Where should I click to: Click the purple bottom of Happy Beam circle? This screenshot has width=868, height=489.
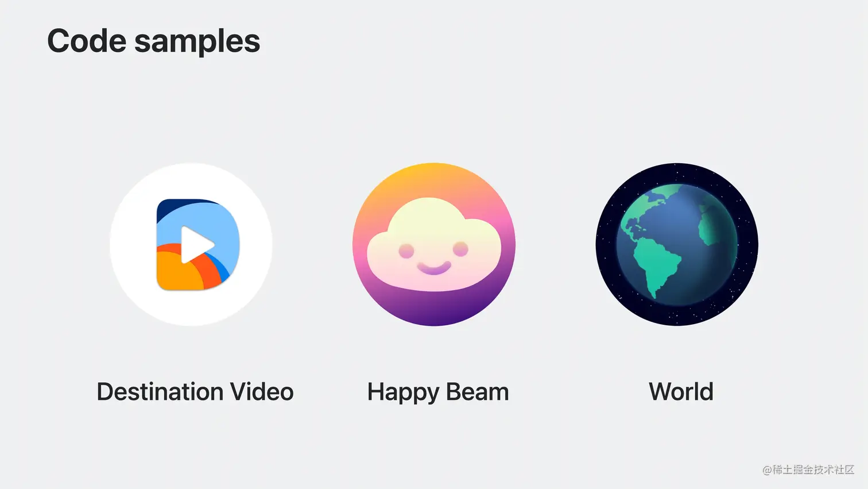coord(434,310)
